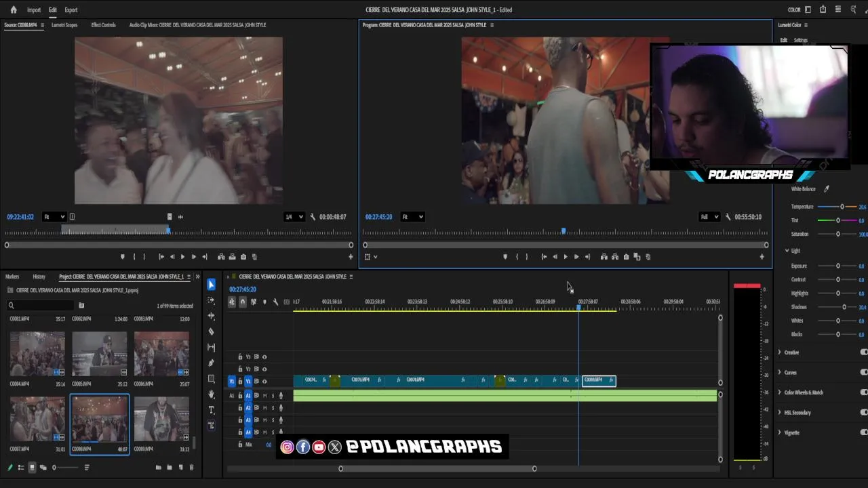Click Source monitor settings wrench
This screenshot has height=488, width=868.
point(313,217)
